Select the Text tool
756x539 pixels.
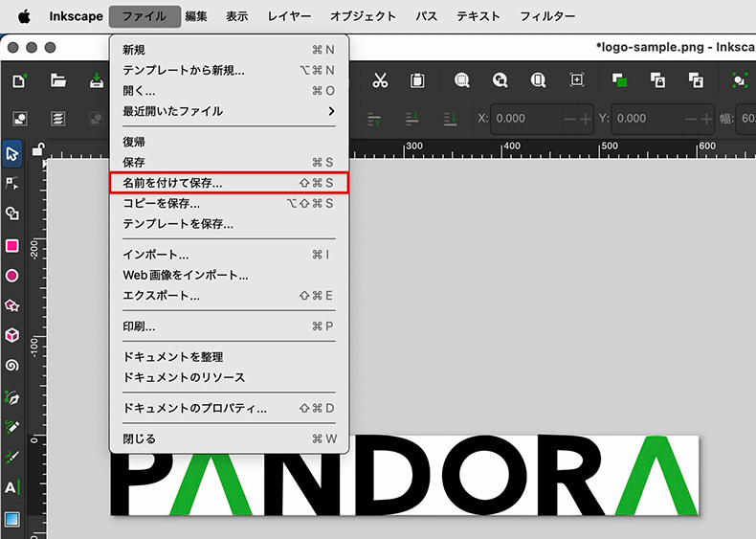tap(12, 487)
